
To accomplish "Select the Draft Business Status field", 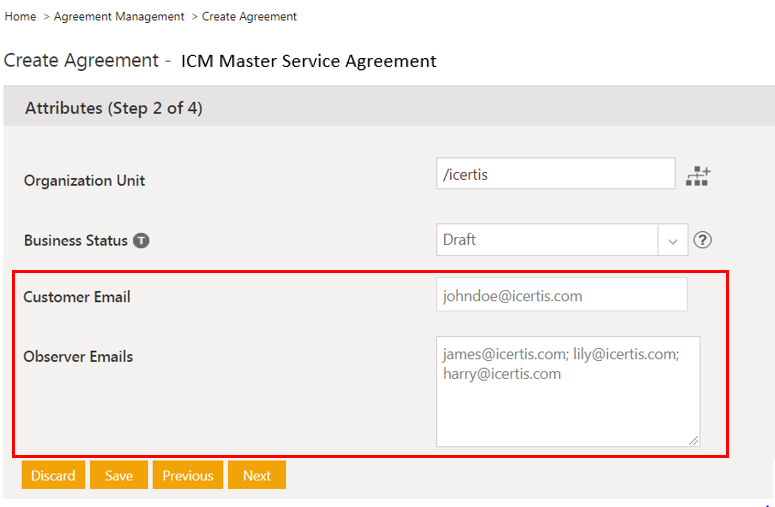I will coord(546,240).
